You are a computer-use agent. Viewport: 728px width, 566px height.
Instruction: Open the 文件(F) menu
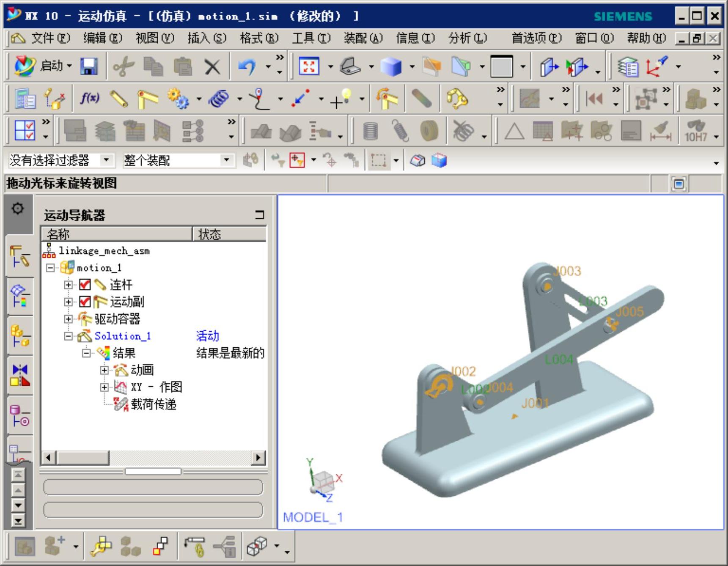coord(50,38)
